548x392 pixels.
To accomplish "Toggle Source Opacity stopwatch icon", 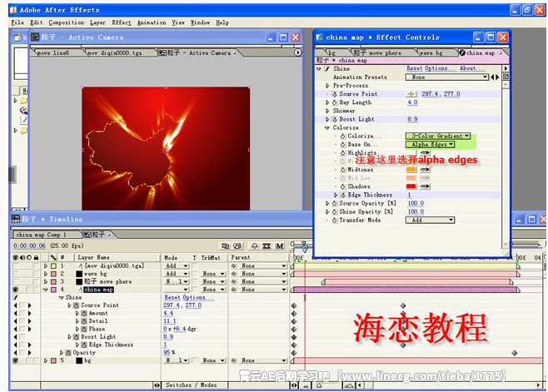I will tap(335, 203).
